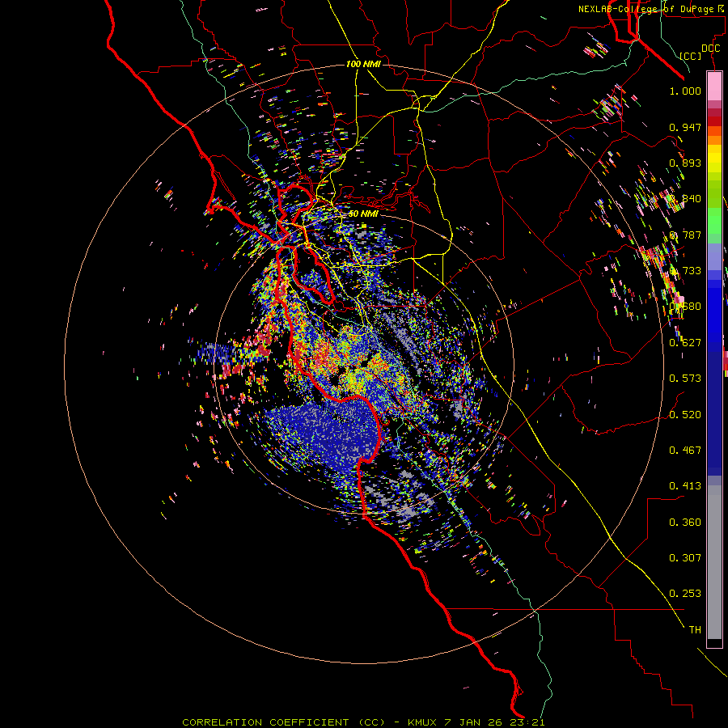728x728 pixels.
Task: Select the 1.000 value on the color scale
Action: [685, 91]
